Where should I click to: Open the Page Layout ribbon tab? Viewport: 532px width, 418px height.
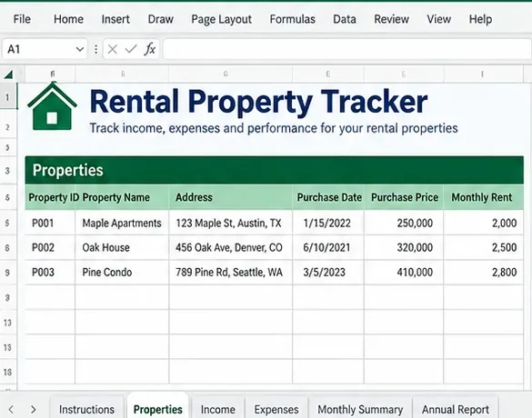pos(221,19)
